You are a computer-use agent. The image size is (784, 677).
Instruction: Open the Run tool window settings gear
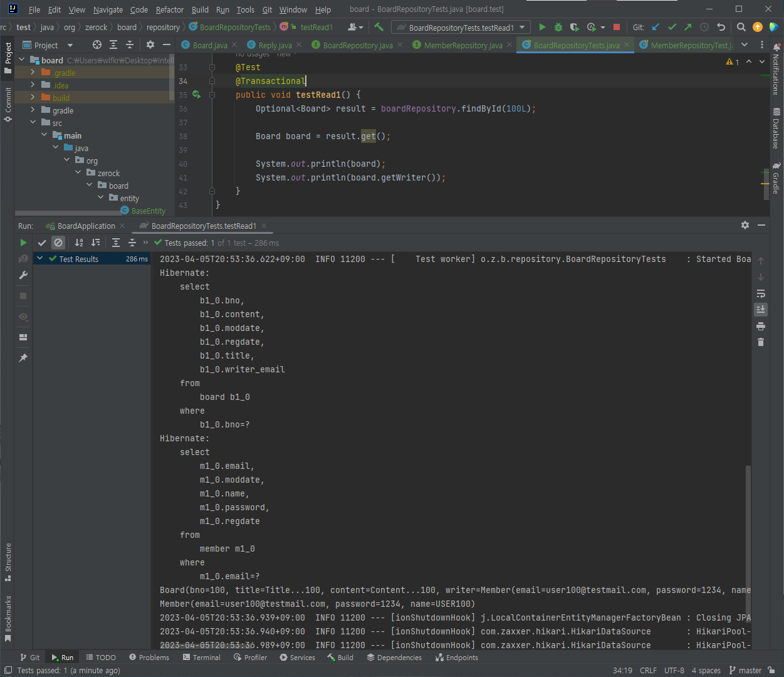click(745, 225)
